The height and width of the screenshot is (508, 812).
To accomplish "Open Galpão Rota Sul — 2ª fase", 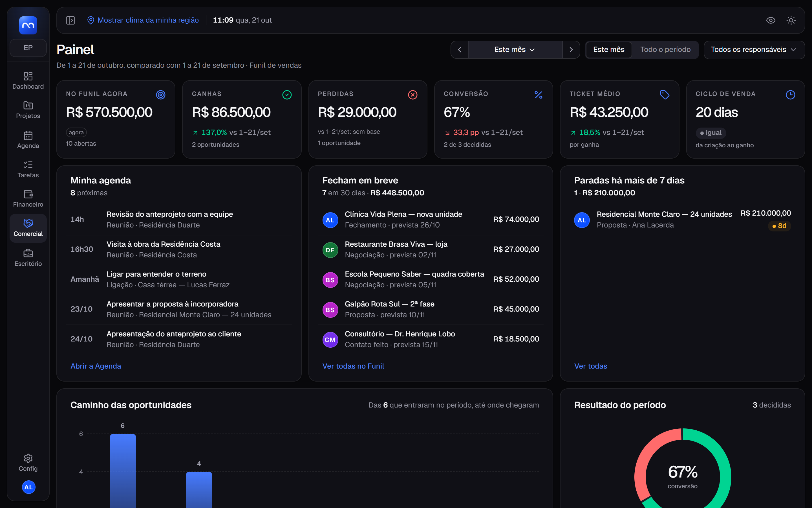I will pyautogui.click(x=431, y=309).
